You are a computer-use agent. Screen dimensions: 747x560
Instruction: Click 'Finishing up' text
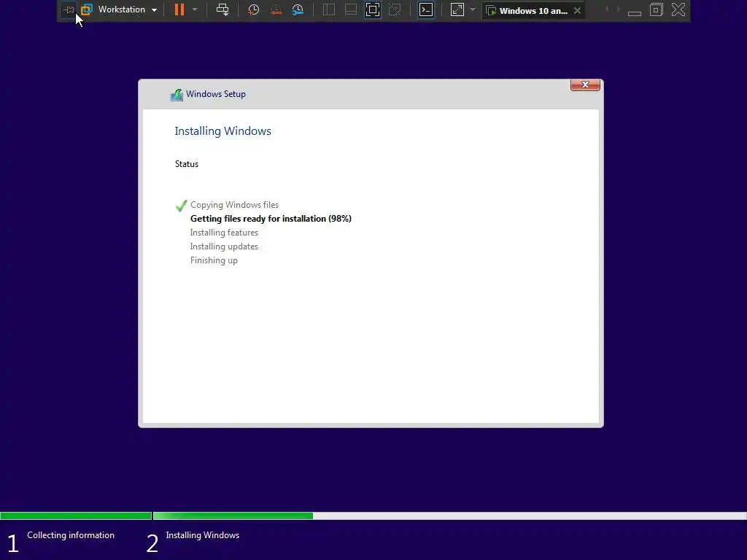(214, 260)
